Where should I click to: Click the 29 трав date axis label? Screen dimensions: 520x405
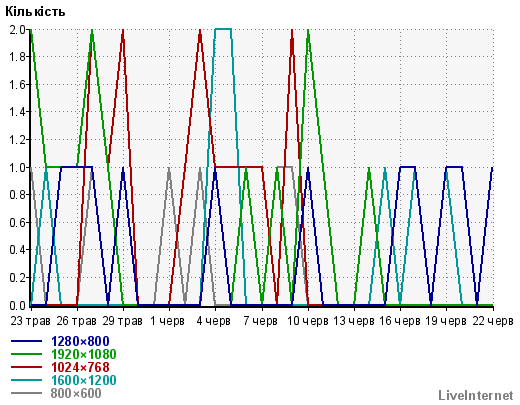click(x=122, y=321)
